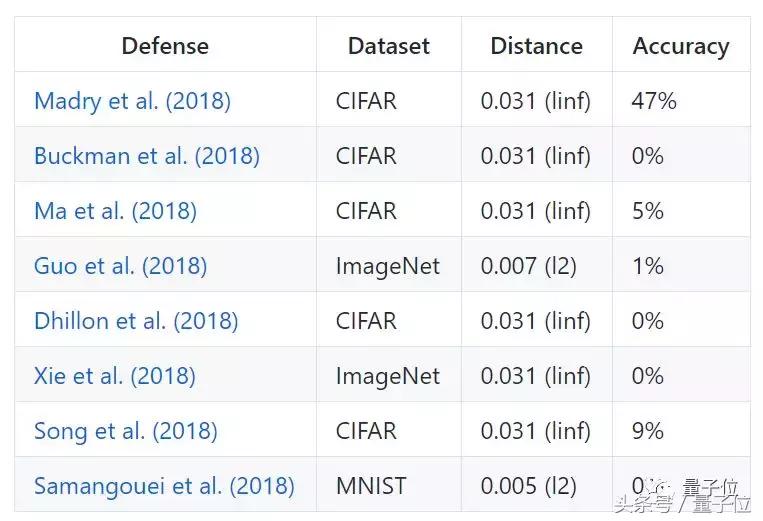This screenshot has width=763, height=521.
Task: Click the Dataset column header
Action: tap(388, 46)
